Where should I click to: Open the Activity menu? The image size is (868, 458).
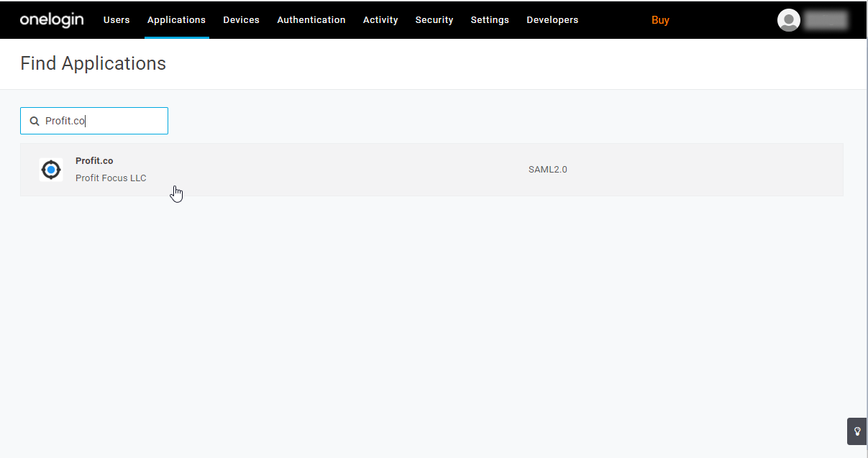(x=380, y=20)
